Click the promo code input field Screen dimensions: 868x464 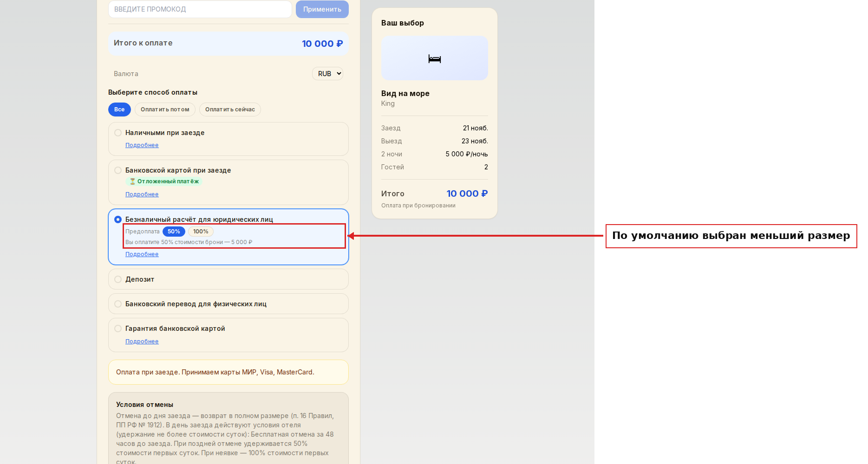tap(200, 9)
